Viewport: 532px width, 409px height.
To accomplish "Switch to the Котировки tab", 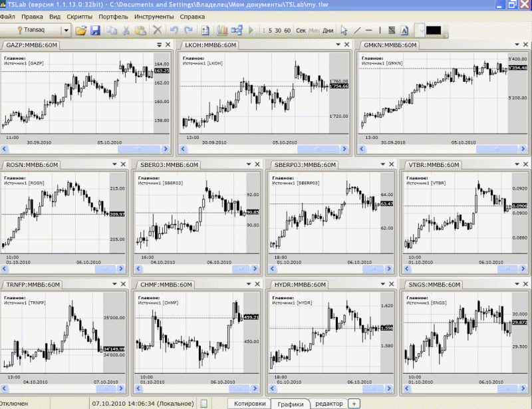I will (x=250, y=404).
